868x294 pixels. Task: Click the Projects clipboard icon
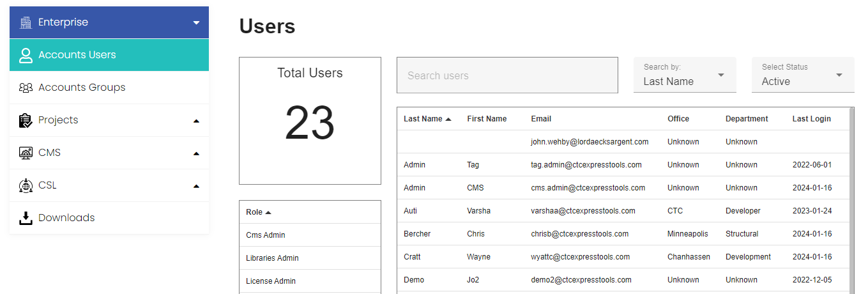coord(26,120)
